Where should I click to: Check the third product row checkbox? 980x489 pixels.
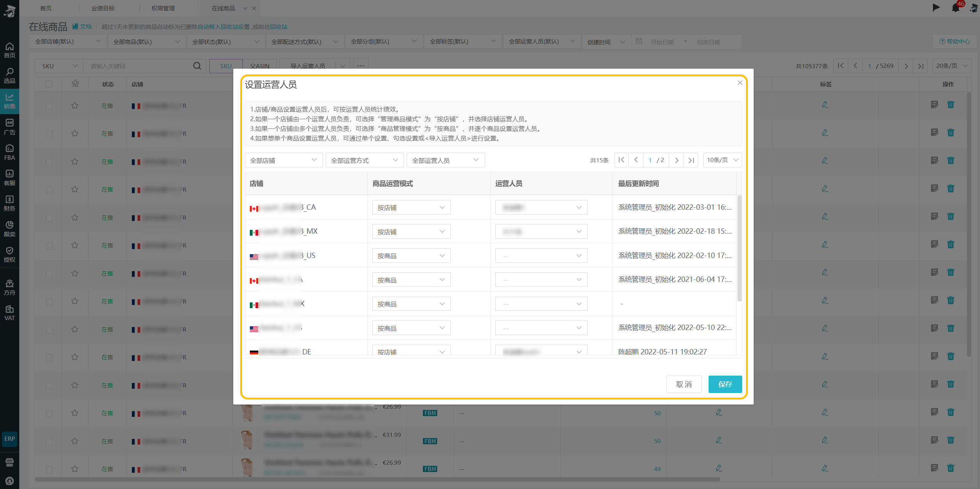click(x=49, y=162)
